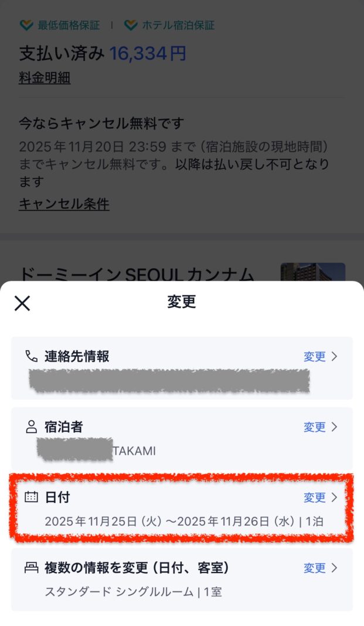Tap the phone icon beside 連絡先情報
The height and width of the screenshot is (626, 364).
31,356
